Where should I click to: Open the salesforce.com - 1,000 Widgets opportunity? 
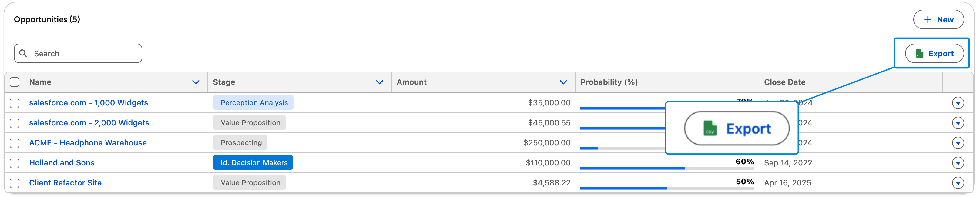click(x=89, y=103)
